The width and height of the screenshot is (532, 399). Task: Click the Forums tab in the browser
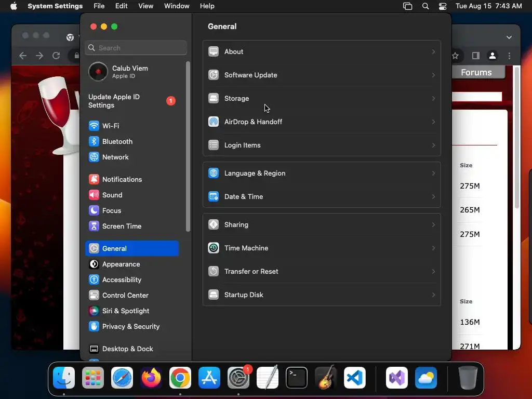click(x=476, y=72)
